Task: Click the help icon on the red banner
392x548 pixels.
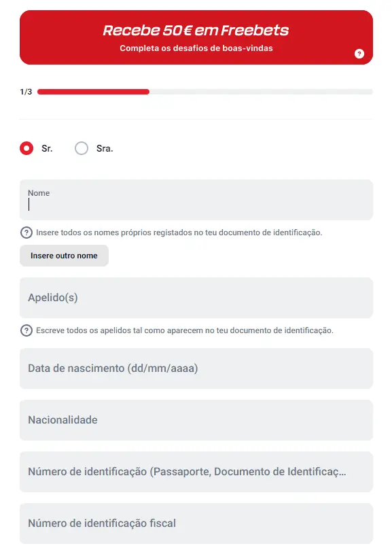Action: click(x=359, y=54)
